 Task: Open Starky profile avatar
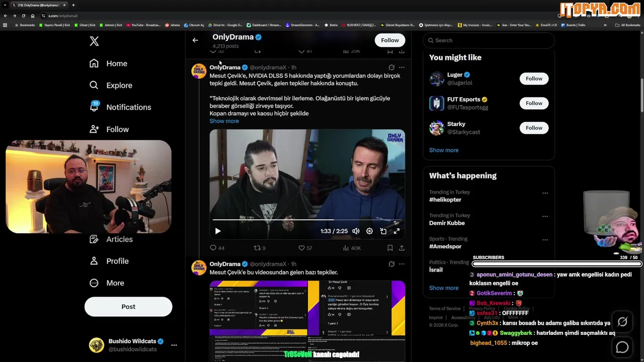(x=436, y=128)
